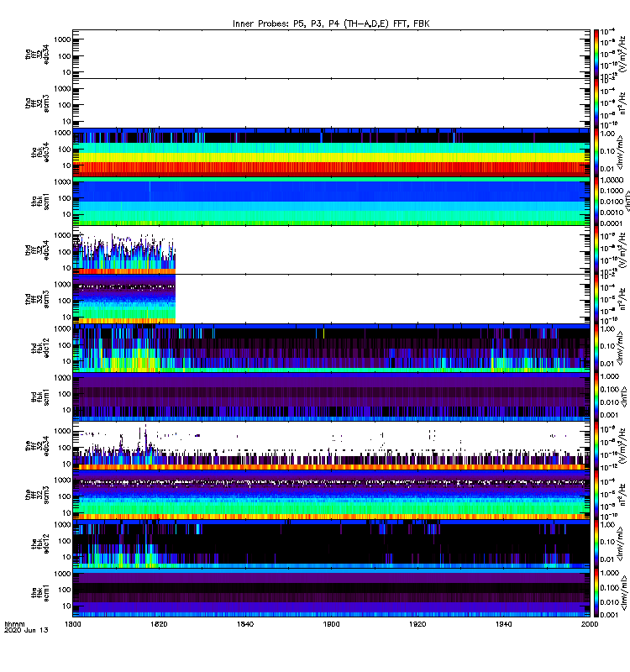The width and height of the screenshot is (630, 672).
Task: Select the 'the fff 32 scm3' panel label
Action: (37, 494)
